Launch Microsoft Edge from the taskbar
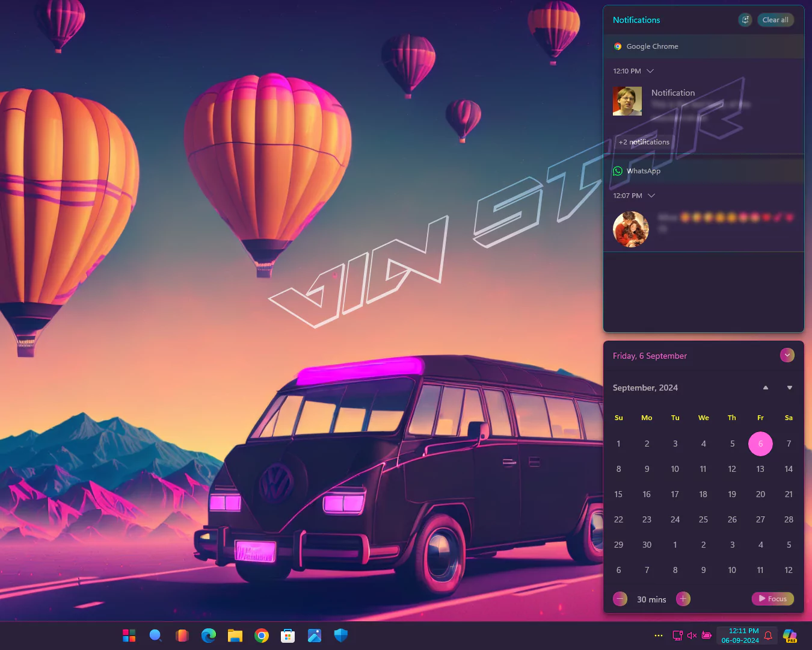The image size is (812, 650). coord(209,636)
